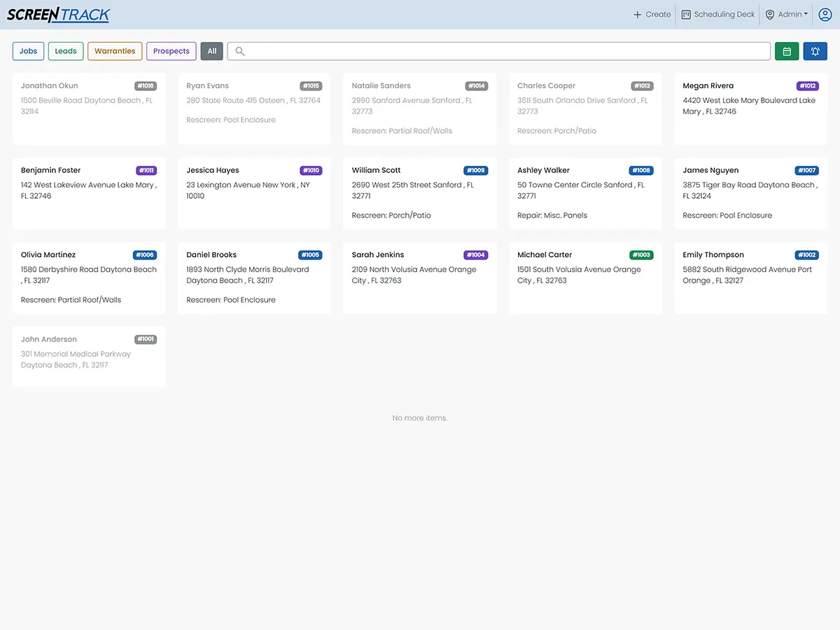Viewport: 840px width, 630px height.
Task: Enable the Prospects filter
Action: [171, 51]
